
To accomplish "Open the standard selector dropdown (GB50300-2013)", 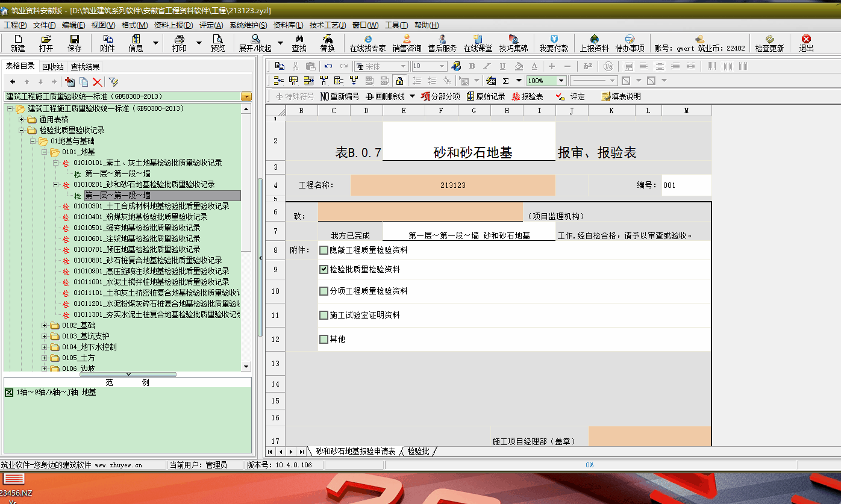I will pos(246,96).
